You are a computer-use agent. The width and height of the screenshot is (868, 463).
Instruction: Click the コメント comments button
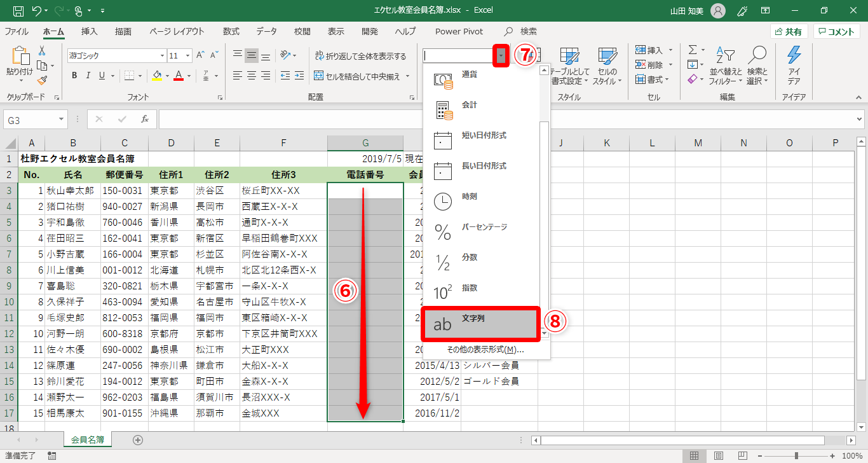[837, 31]
